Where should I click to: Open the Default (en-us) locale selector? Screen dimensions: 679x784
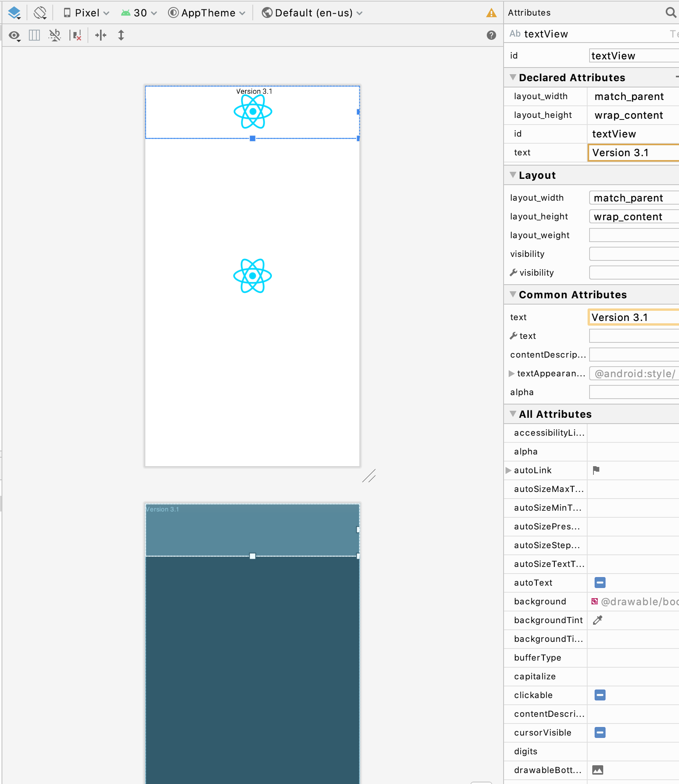pos(312,12)
